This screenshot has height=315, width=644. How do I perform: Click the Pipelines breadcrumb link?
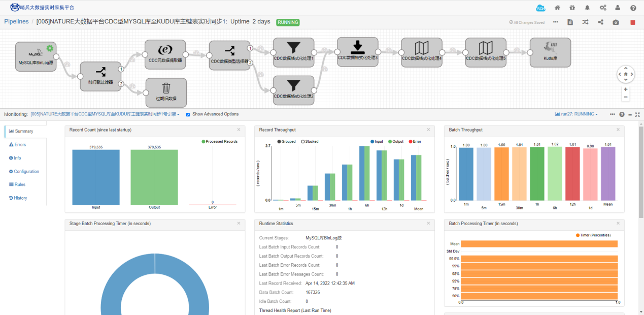16,22
